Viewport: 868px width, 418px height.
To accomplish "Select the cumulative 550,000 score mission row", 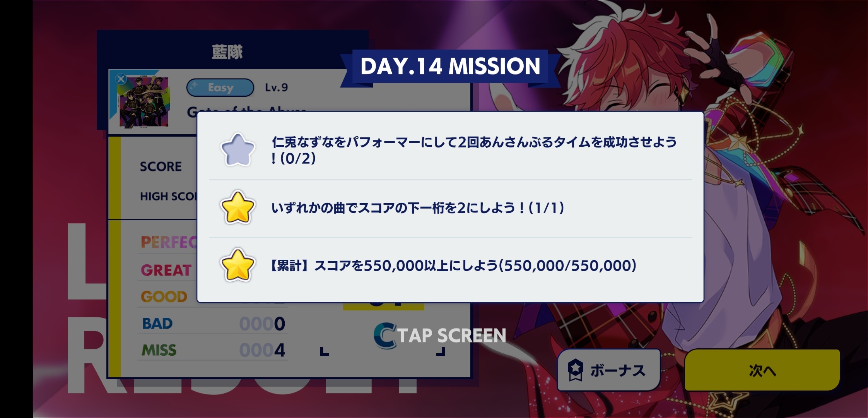I will (450, 266).
